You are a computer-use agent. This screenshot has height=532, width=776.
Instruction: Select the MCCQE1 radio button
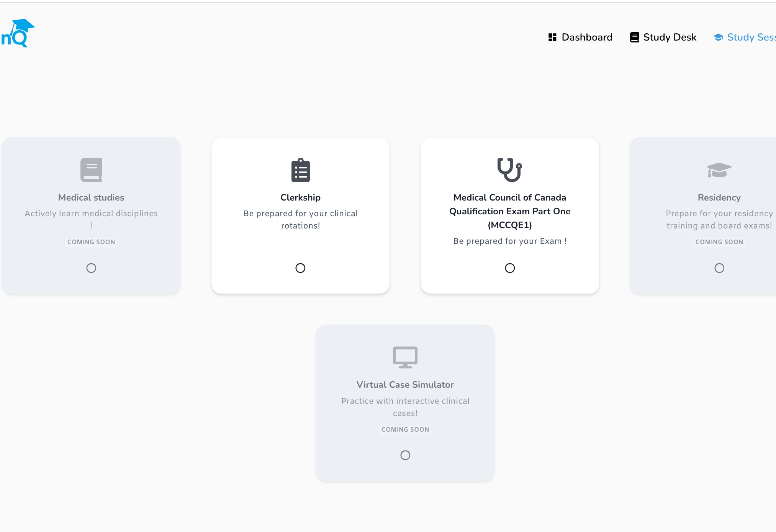coord(510,268)
